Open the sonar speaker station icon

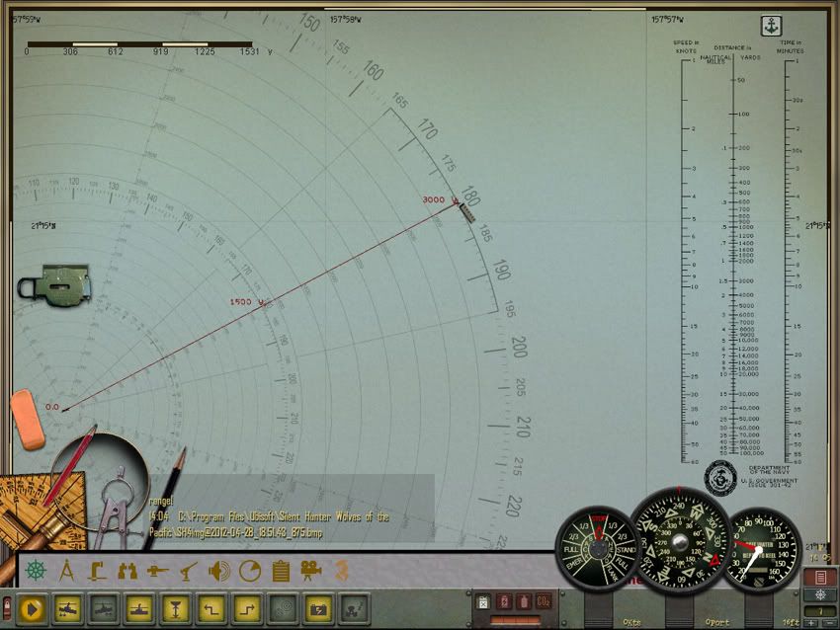click(219, 571)
